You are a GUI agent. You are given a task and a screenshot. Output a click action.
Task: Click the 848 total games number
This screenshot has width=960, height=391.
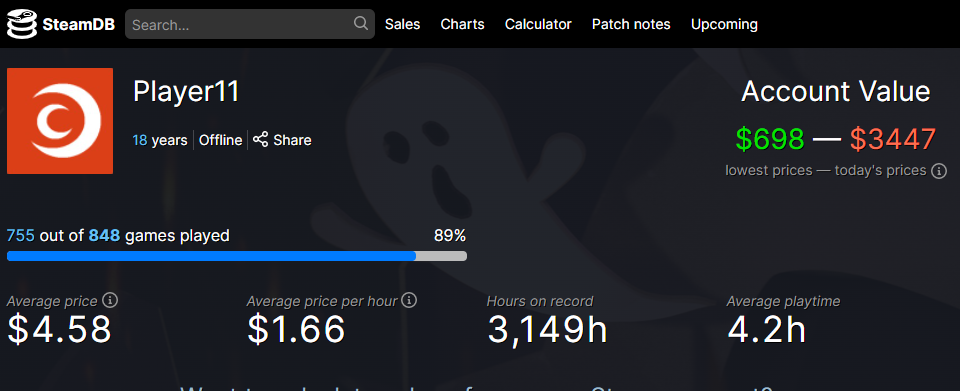(x=104, y=235)
